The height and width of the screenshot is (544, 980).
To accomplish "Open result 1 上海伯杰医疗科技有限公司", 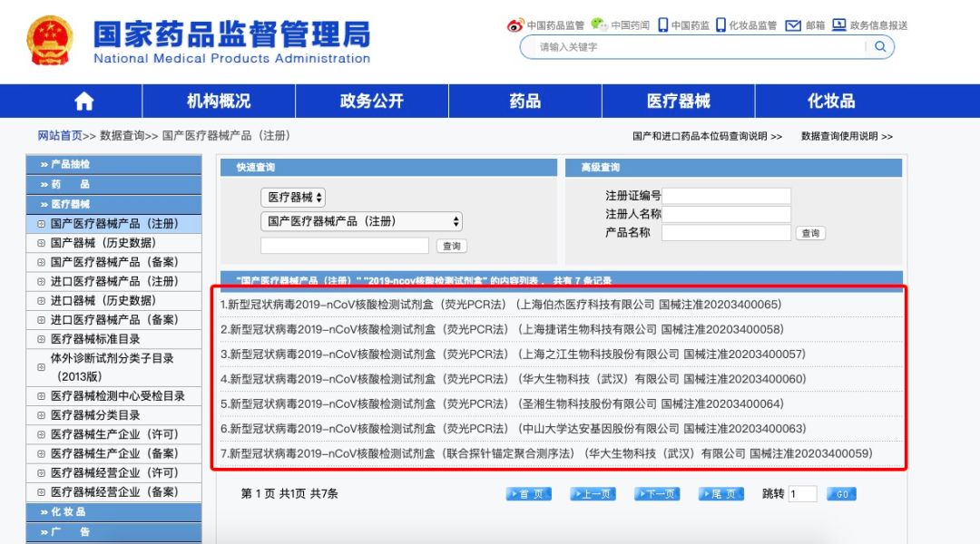I will click(x=501, y=305).
